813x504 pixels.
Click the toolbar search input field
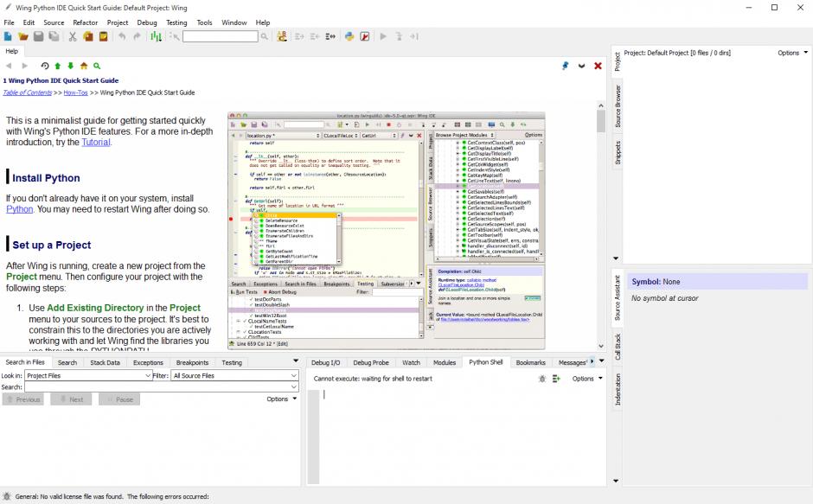[x=220, y=36]
